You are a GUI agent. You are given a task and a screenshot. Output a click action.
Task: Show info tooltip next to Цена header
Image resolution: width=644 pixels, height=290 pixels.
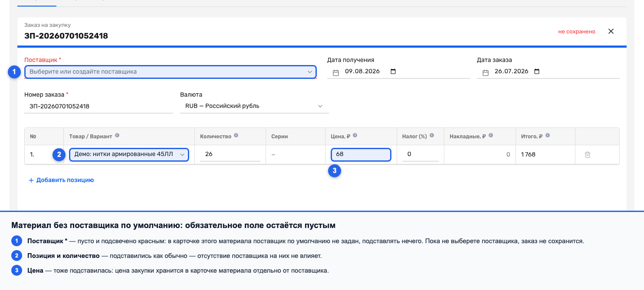click(x=355, y=136)
